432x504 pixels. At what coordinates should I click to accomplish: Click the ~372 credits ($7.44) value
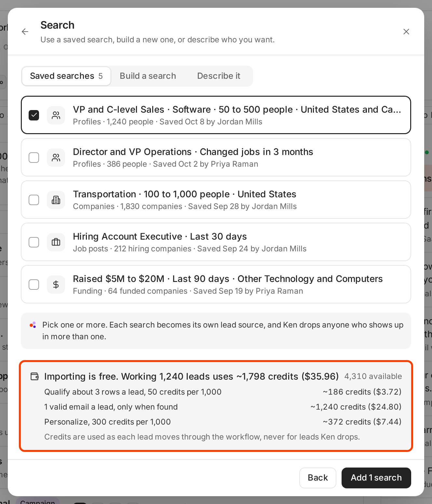[362, 422]
